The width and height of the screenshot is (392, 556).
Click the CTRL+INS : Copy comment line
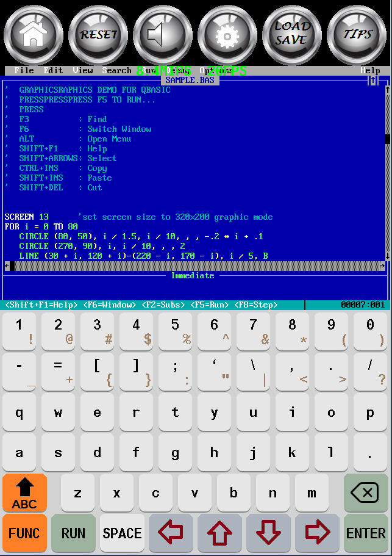56,168
